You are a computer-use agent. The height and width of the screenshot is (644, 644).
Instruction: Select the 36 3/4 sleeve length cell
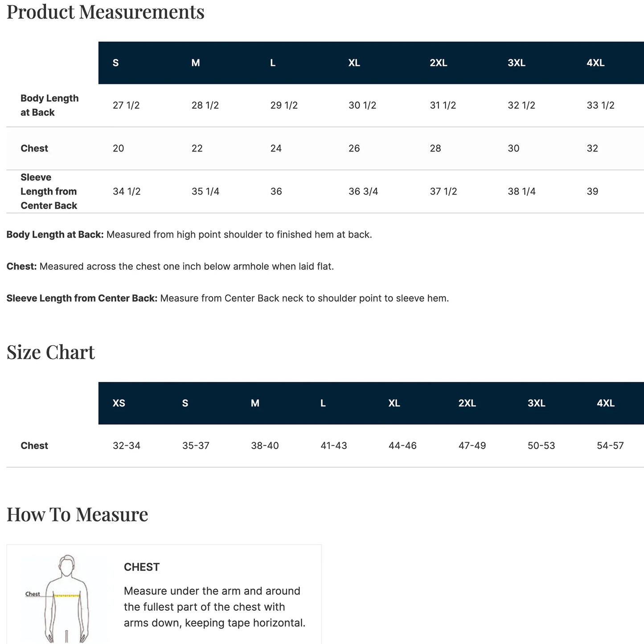pyautogui.click(x=363, y=191)
